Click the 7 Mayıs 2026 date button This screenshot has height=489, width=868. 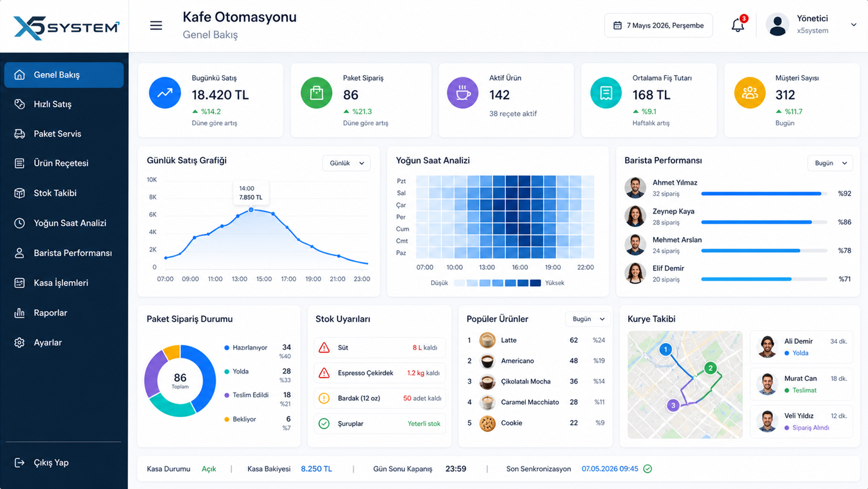658,25
